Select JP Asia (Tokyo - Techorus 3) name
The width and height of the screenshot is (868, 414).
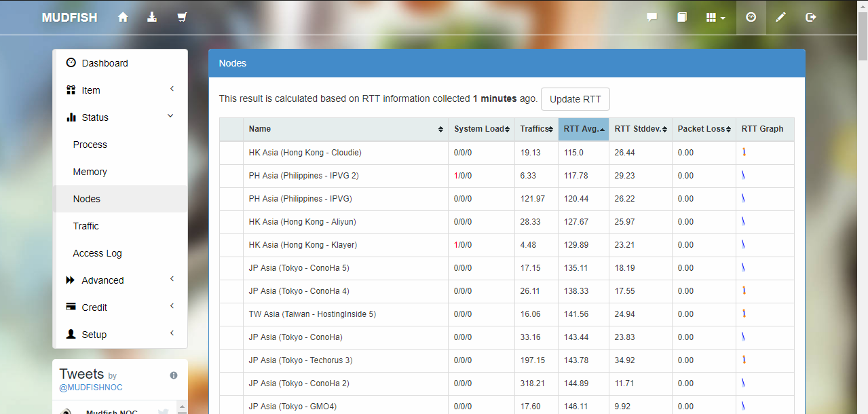pos(301,360)
